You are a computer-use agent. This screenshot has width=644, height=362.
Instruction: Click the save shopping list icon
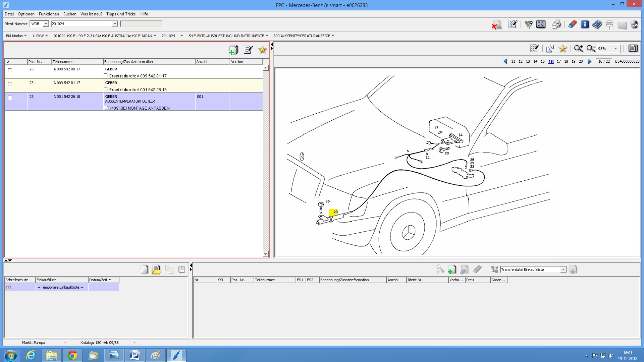pos(182,269)
